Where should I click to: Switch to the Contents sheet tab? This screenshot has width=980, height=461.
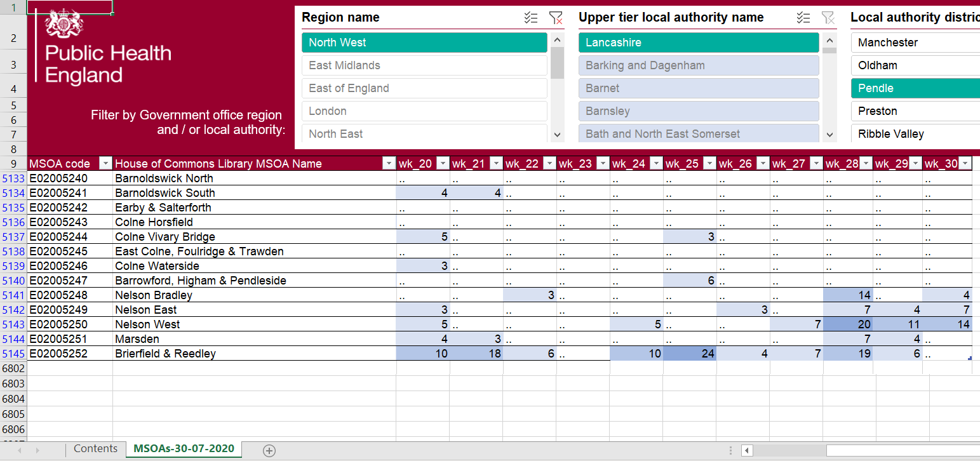95,449
